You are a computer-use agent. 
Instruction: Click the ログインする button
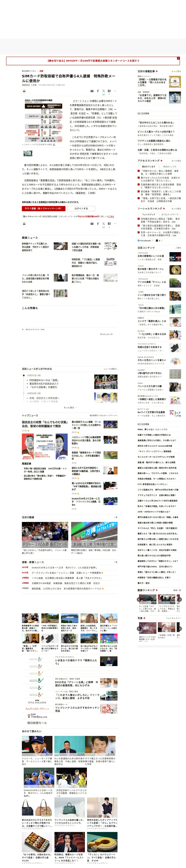81,209
